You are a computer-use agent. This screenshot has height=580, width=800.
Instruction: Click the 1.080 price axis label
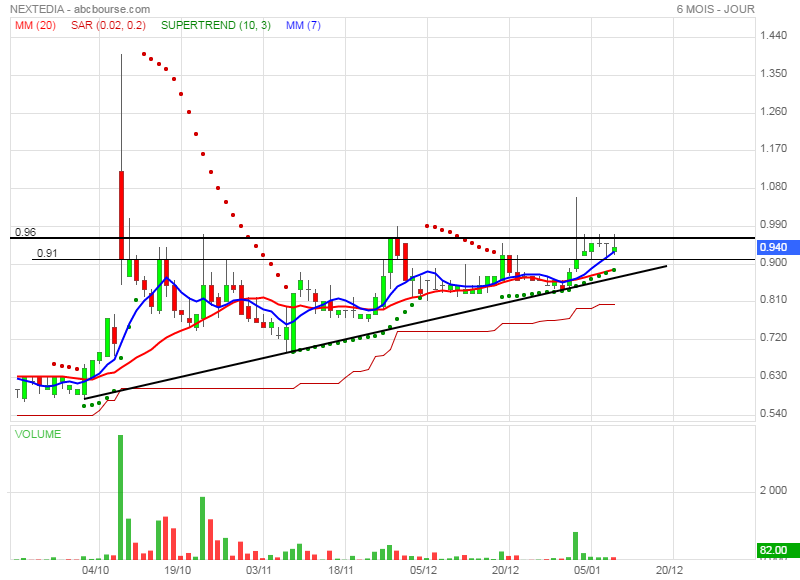point(773,186)
